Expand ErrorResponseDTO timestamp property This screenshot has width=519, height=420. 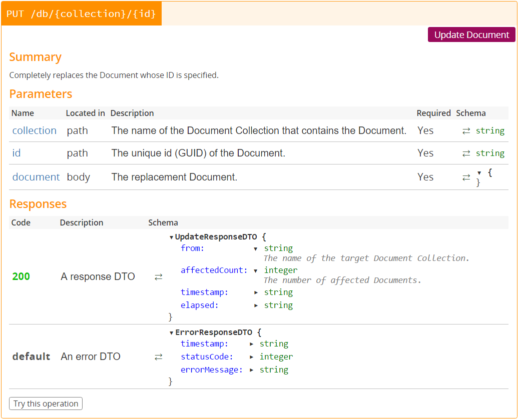tap(252, 344)
